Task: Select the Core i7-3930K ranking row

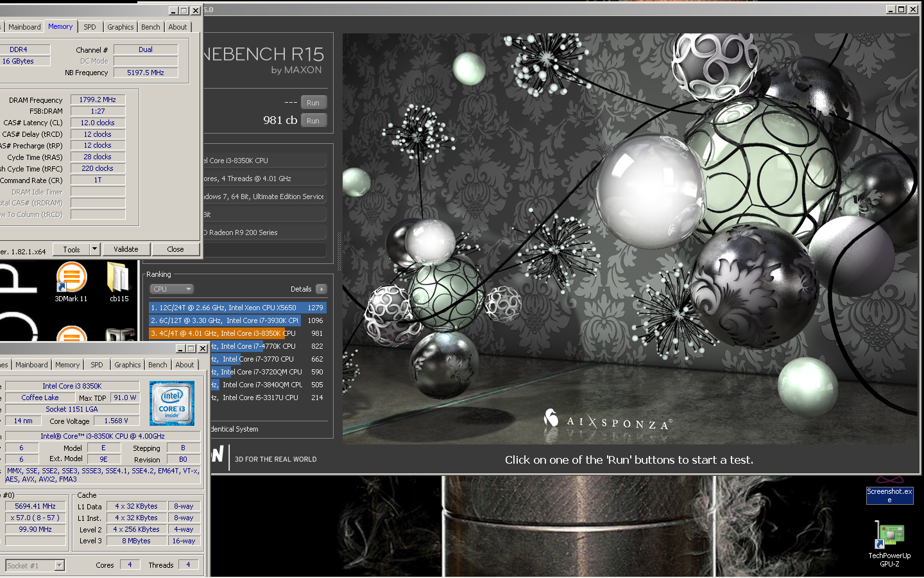Action: point(237,320)
